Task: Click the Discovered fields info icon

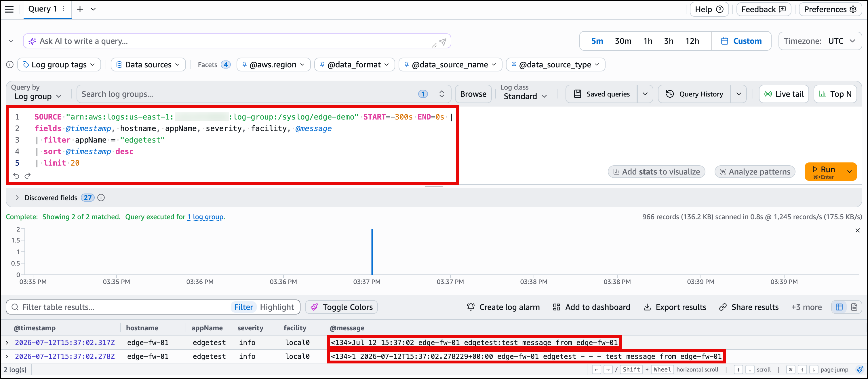Action: pyautogui.click(x=101, y=198)
